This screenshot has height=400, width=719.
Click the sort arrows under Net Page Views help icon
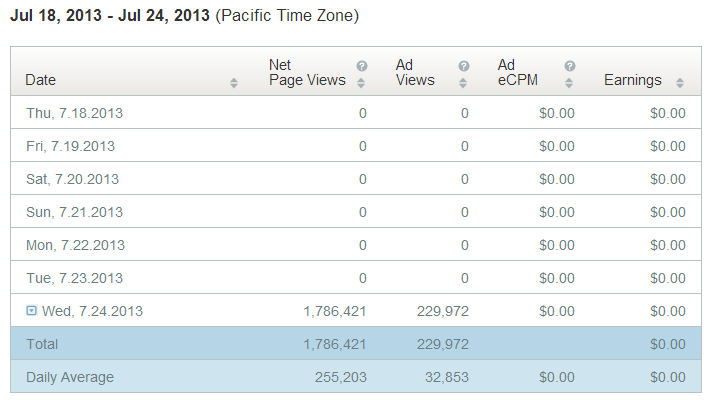click(362, 82)
